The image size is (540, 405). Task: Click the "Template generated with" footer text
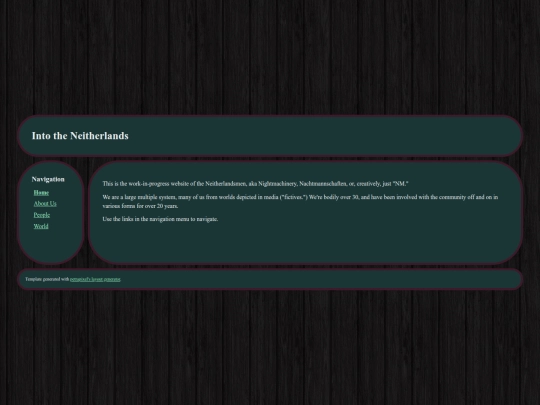pos(47,279)
